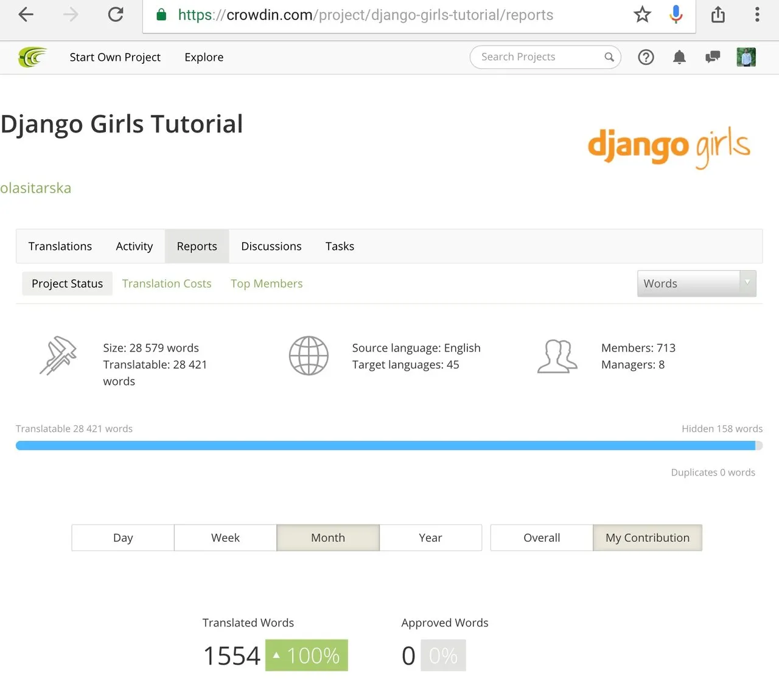Open the Translation Costs report
779x700 pixels.
point(167,283)
